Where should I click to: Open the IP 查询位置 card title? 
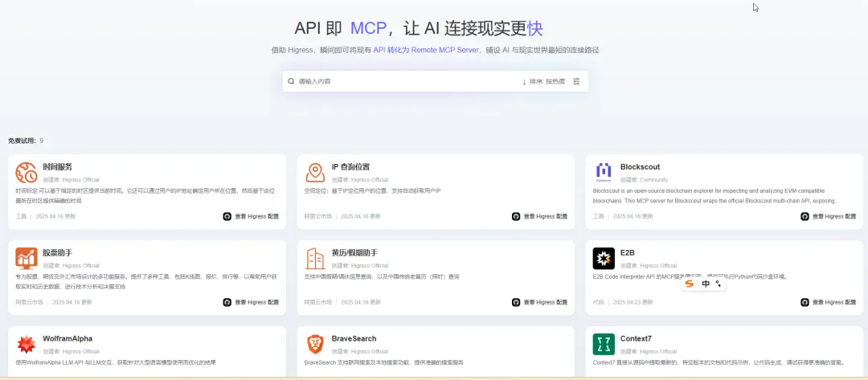point(350,167)
